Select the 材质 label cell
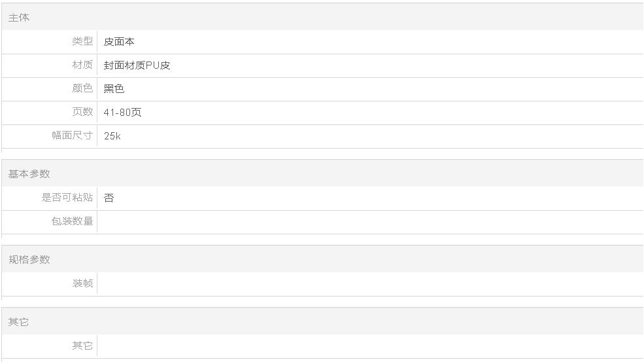The width and height of the screenshot is (644, 362). click(82, 65)
